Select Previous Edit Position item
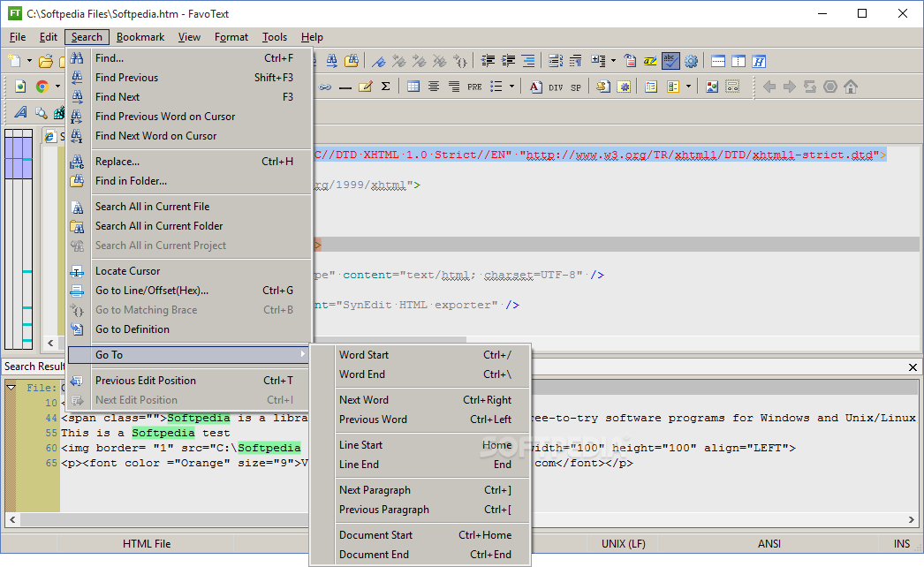This screenshot has height=567, width=924. pyautogui.click(x=189, y=380)
